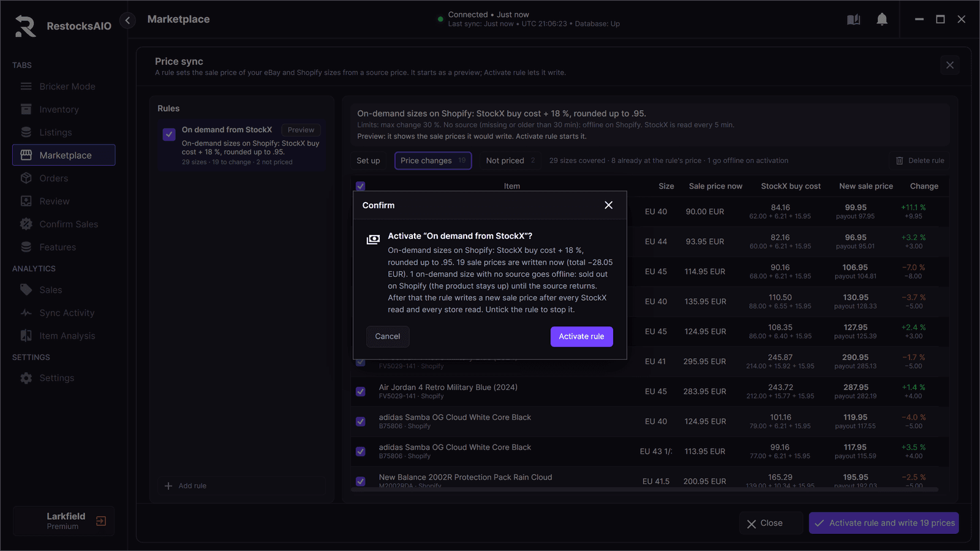
Task: Switch to the Set up tab
Action: tap(368, 160)
